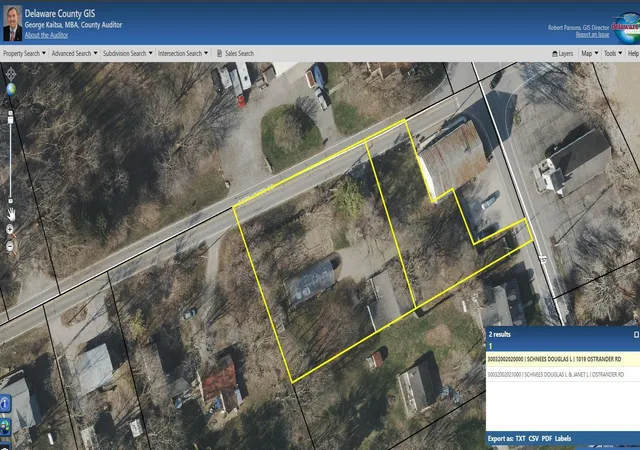Export results as TXT
The width and height of the screenshot is (640, 450).
point(520,439)
